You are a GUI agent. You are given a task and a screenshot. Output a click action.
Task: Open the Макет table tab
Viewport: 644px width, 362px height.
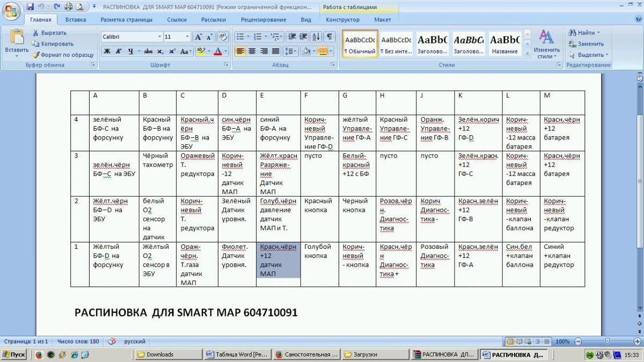[383, 20]
